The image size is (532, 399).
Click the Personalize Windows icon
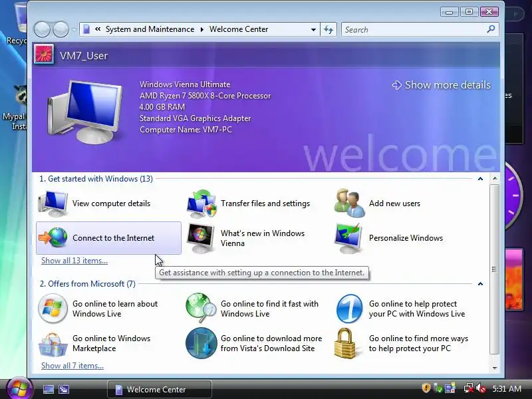point(348,238)
